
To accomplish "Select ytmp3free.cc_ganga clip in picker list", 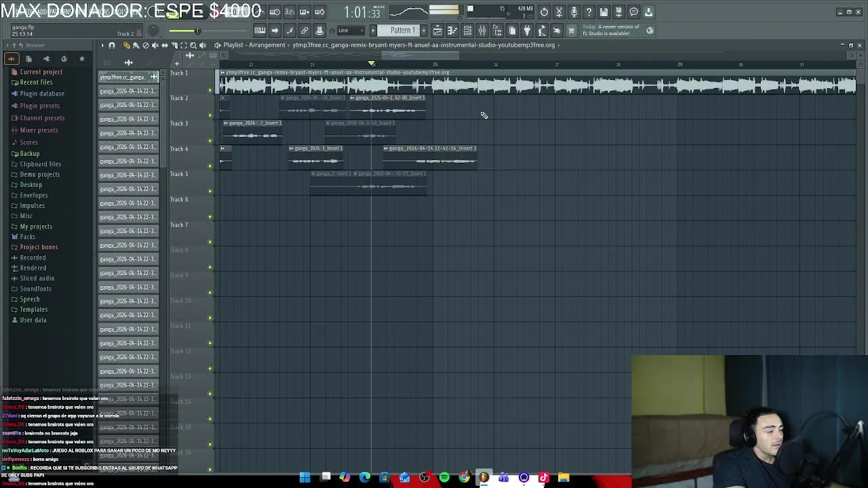I will (x=128, y=77).
